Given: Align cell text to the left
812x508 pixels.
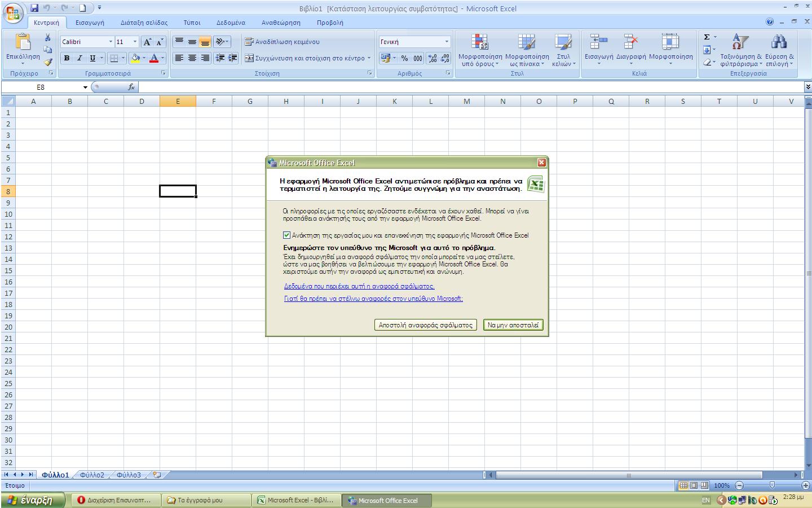Looking at the screenshot, I should pos(179,58).
